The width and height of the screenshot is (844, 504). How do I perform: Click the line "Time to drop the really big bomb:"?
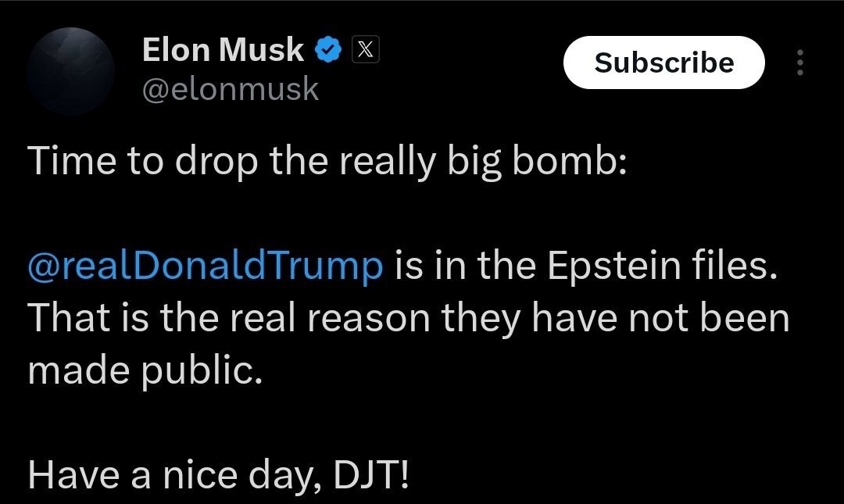tap(327, 161)
